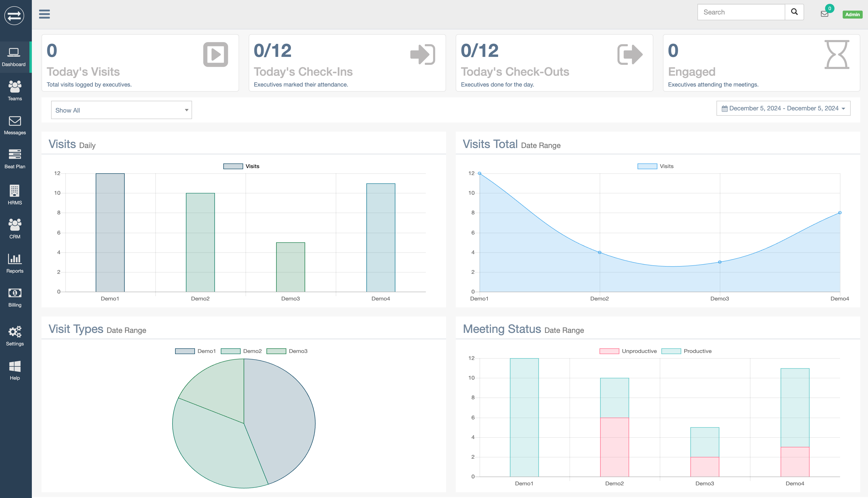
Task: Toggle Visits legend in Visits Daily chart
Action: [241, 166]
